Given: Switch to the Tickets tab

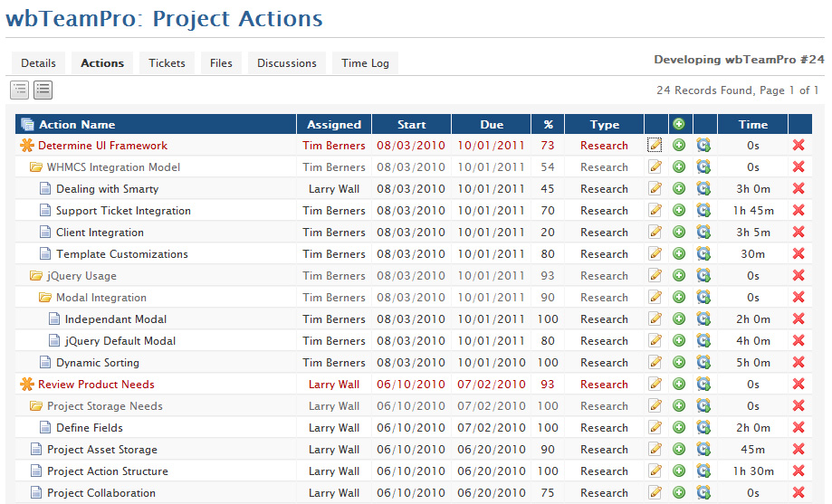Looking at the screenshot, I should (x=167, y=63).
